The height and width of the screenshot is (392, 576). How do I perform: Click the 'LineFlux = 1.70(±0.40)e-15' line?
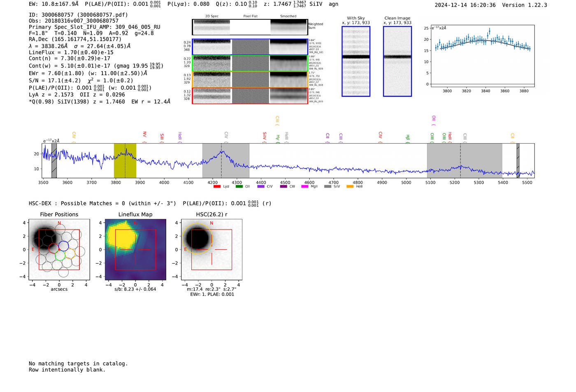71,53
